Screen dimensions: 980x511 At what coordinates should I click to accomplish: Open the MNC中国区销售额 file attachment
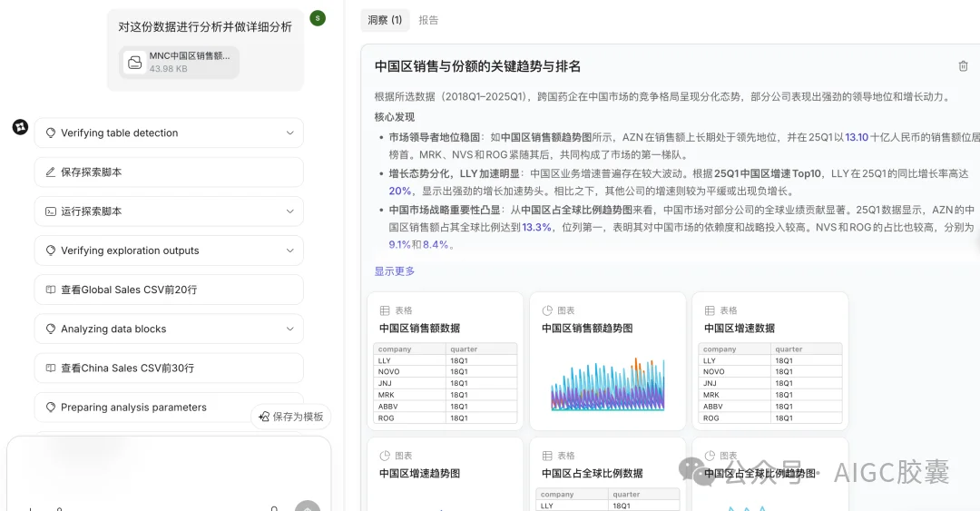pos(179,62)
